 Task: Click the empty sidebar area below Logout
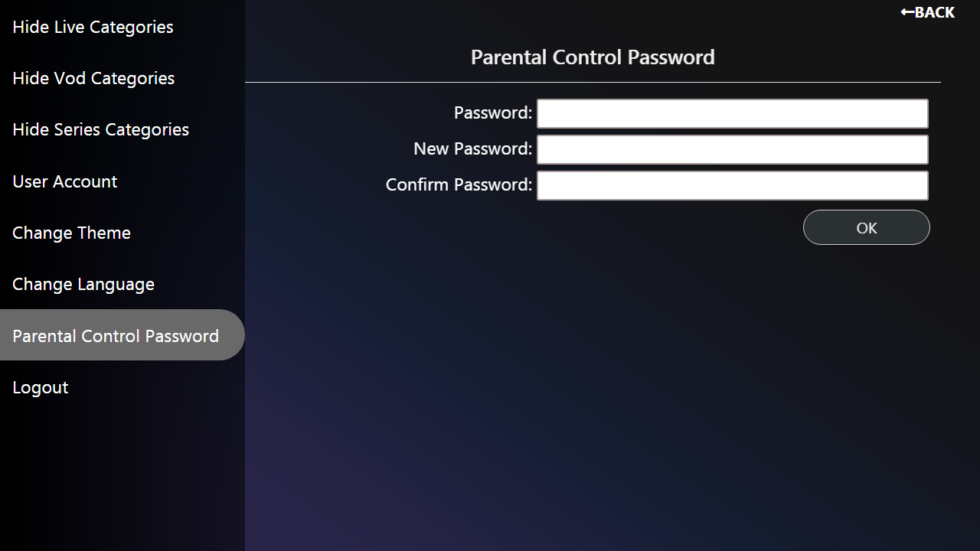click(x=122, y=474)
